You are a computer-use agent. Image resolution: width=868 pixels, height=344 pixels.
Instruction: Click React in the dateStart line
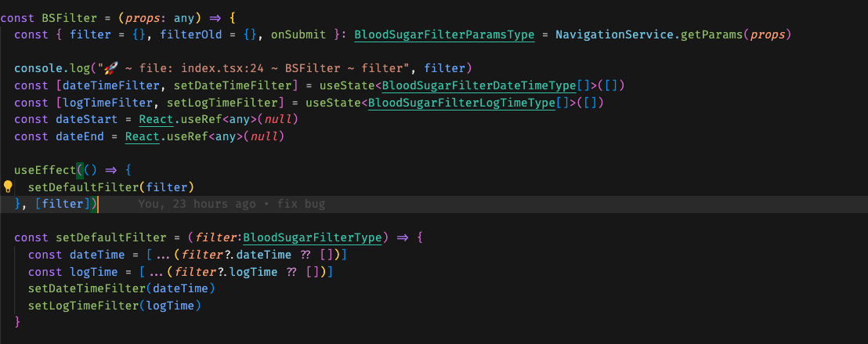(x=156, y=120)
